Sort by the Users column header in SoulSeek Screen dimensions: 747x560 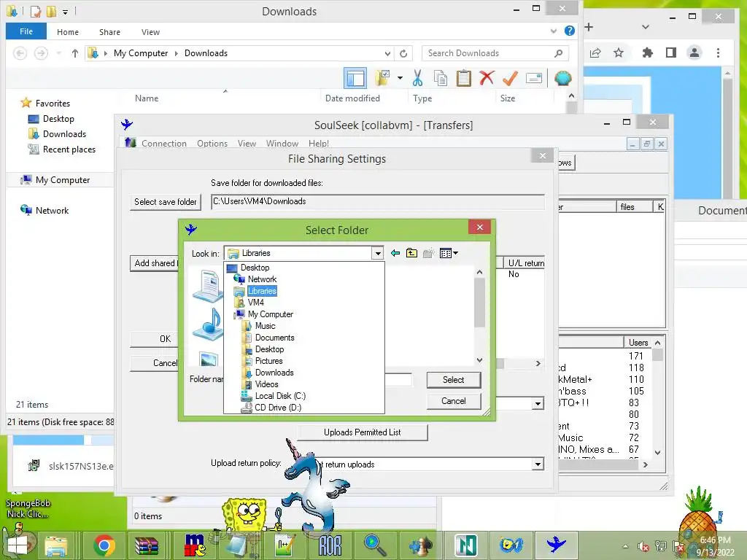coord(638,343)
